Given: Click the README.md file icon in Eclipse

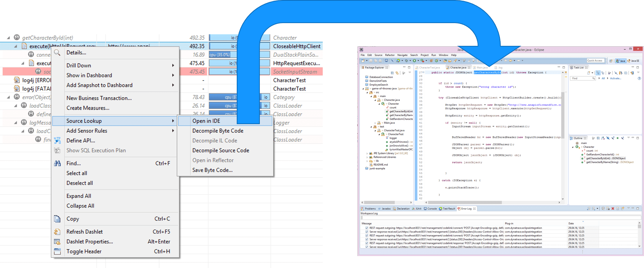Looking at the screenshot, I should pos(371,164).
